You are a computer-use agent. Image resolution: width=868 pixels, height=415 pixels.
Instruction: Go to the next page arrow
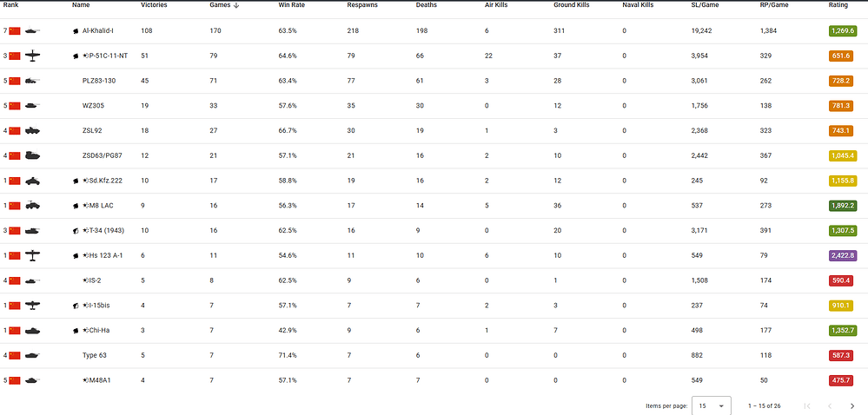click(x=852, y=406)
